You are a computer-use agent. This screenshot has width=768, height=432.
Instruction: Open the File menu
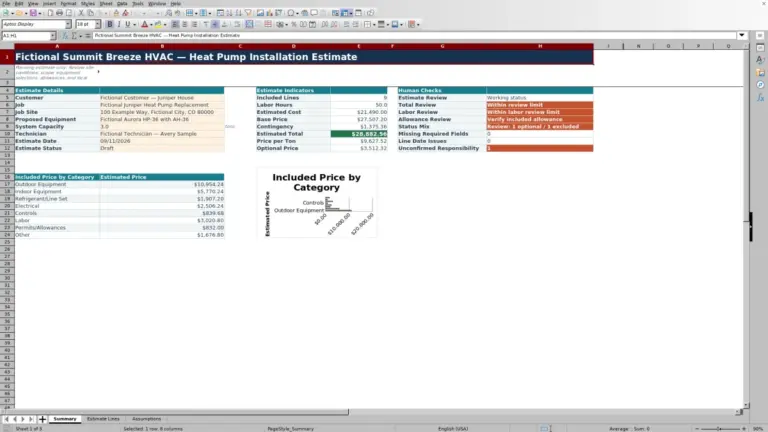pos(6,3)
